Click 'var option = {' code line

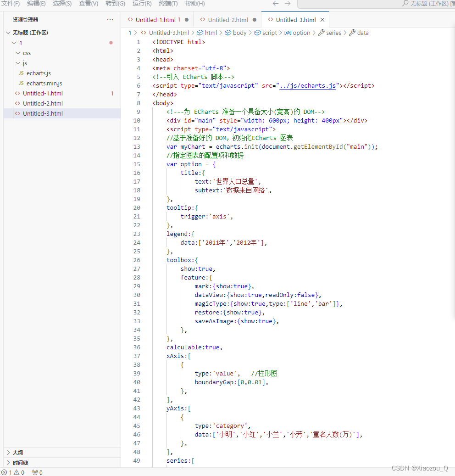[x=191, y=164]
